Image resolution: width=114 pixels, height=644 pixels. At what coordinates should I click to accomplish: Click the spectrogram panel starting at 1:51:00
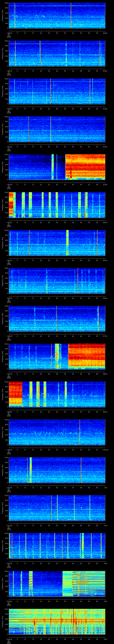point(57,129)
